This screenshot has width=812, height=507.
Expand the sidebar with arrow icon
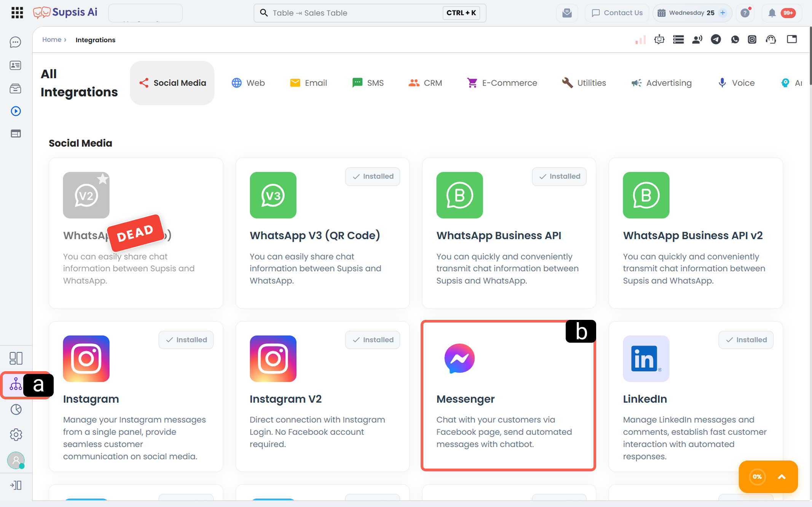pyautogui.click(x=16, y=485)
